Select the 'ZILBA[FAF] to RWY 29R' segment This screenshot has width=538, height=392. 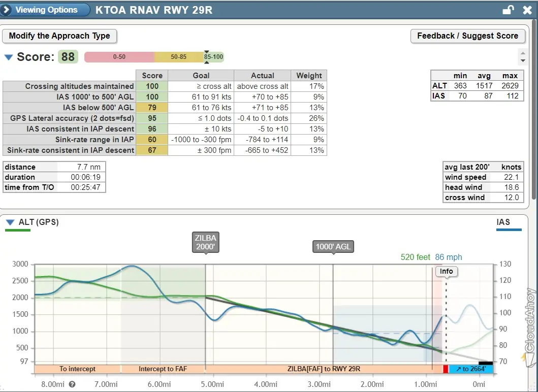pyautogui.click(x=324, y=369)
